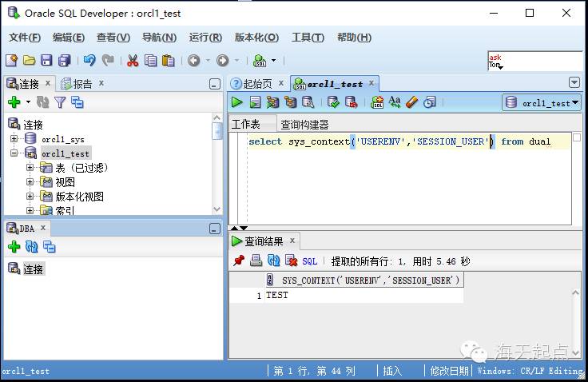The image size is (588, 382).
Task: Collapse the orcl1_test connection node
Action: click(x=14, y=153)
